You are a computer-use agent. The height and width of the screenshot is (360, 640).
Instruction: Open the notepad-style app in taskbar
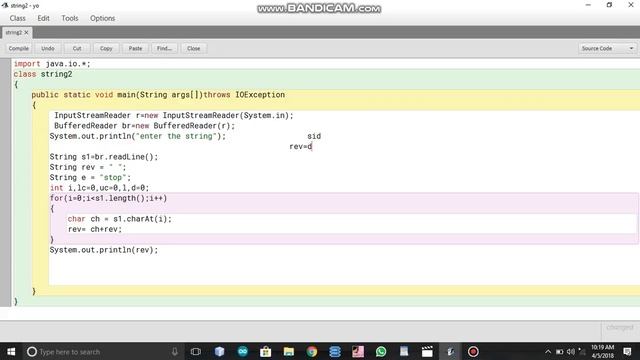(404, 351)
